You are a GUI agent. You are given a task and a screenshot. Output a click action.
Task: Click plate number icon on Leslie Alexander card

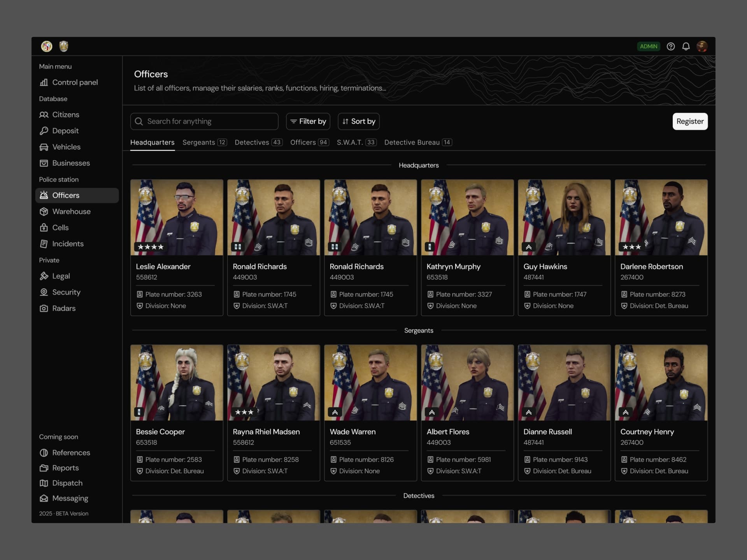click(x=140, y=294)
